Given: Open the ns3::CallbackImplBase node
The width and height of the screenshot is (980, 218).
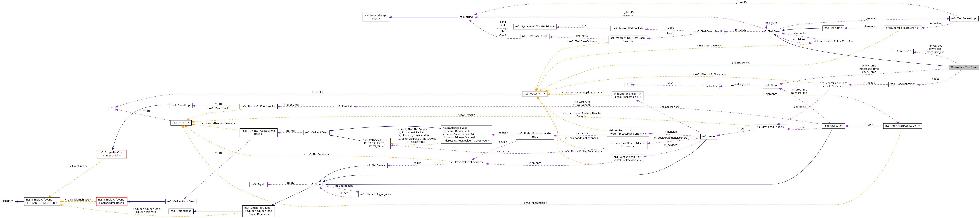Looking at the screenshot, I should pos(181,202).
